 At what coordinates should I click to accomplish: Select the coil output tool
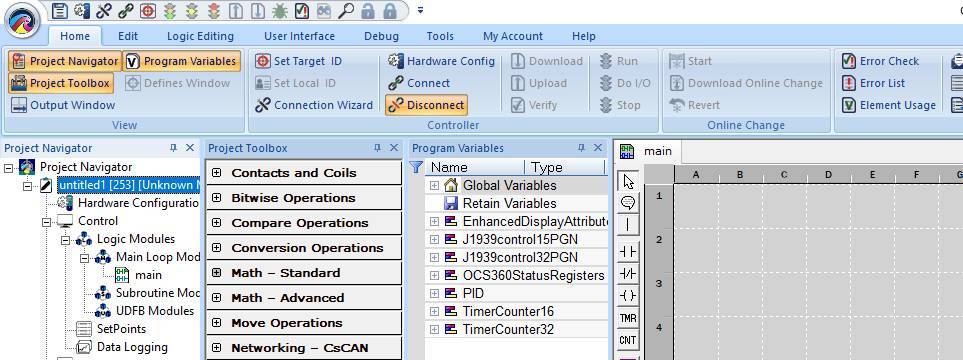(x=628, y=296)
